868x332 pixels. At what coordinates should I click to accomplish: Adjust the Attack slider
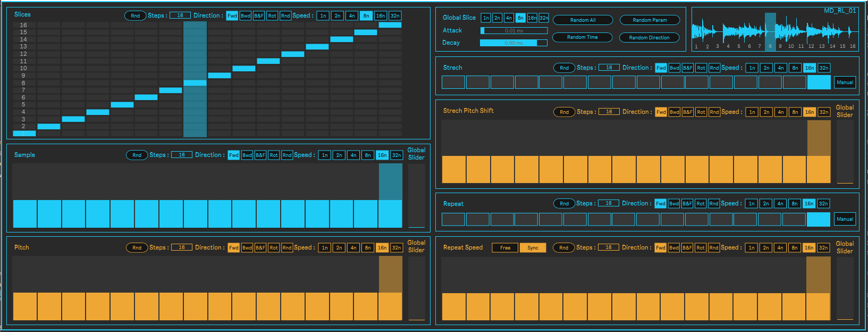[x=513, y=31]
